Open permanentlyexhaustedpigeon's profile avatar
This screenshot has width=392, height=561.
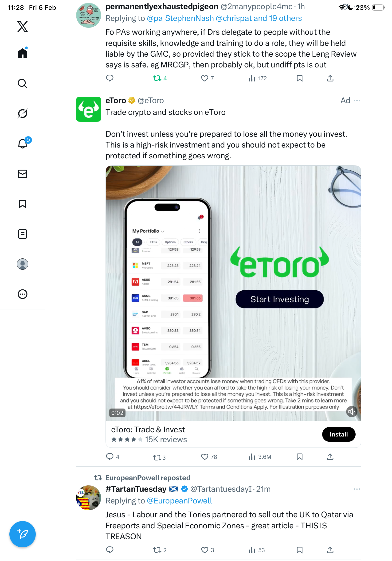click(x=88, y=15)
